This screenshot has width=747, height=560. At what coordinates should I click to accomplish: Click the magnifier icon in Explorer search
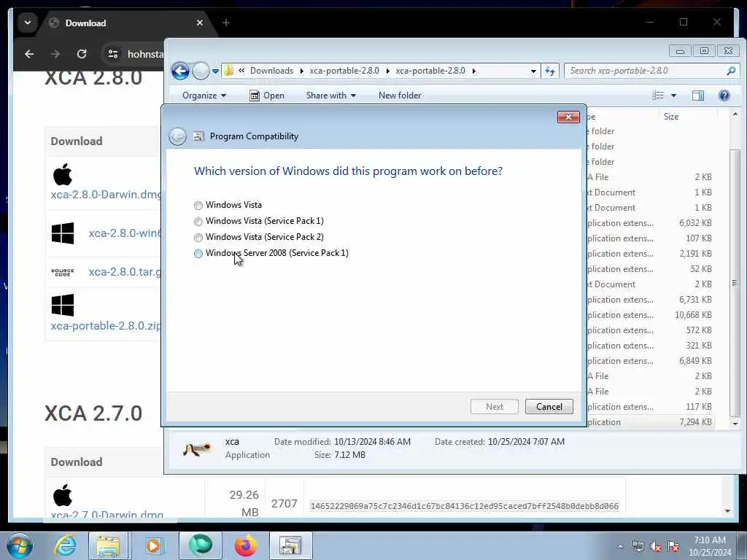731,71
